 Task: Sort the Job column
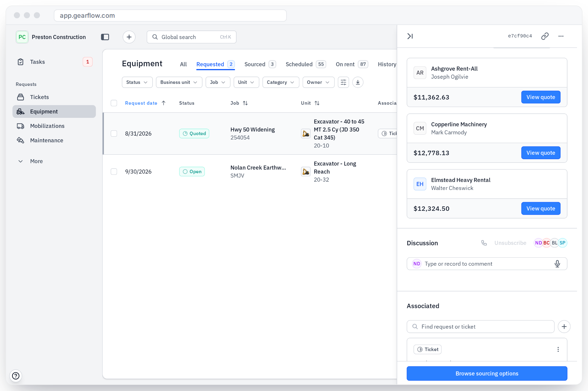[245, 103]
